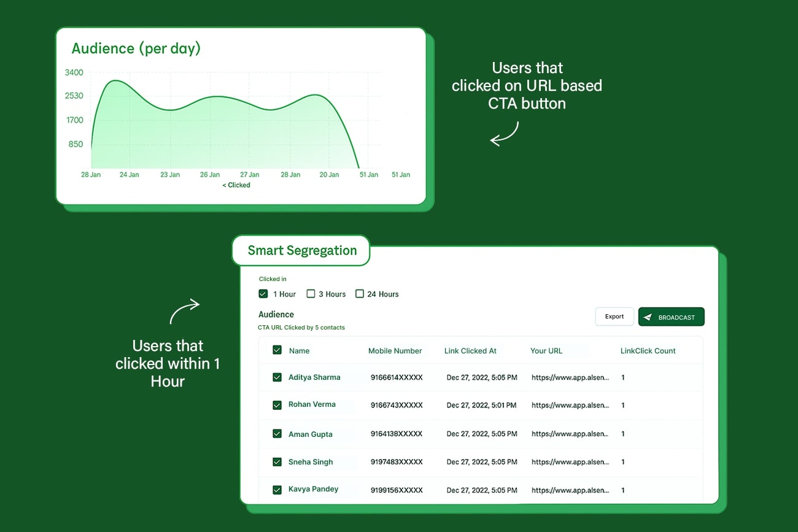Click the checked icon next to Kavya Pandey

(x=277, y=489)
